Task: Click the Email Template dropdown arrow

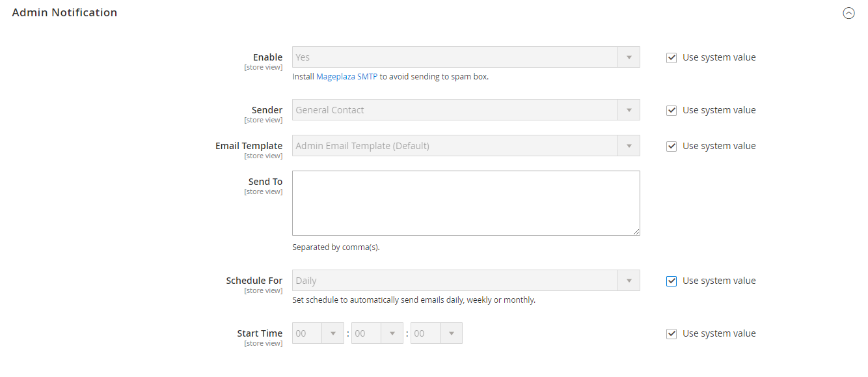Action: point(629,146)
